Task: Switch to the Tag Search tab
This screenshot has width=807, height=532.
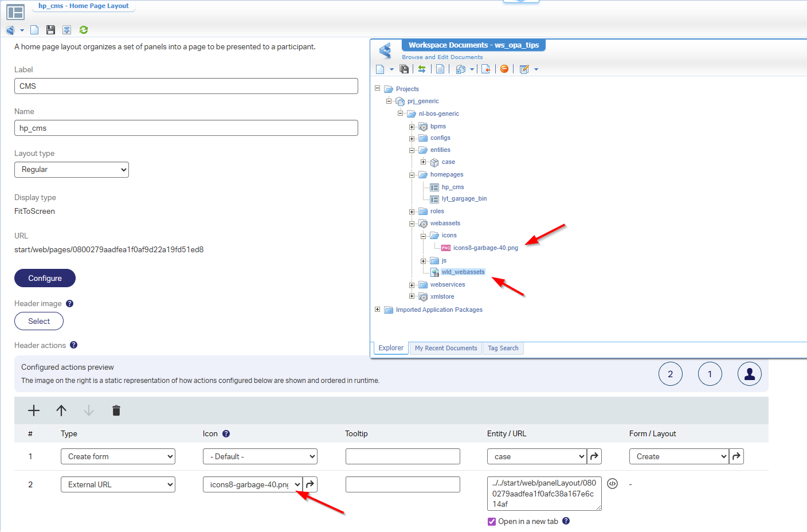Action: (x=503, y=349)
